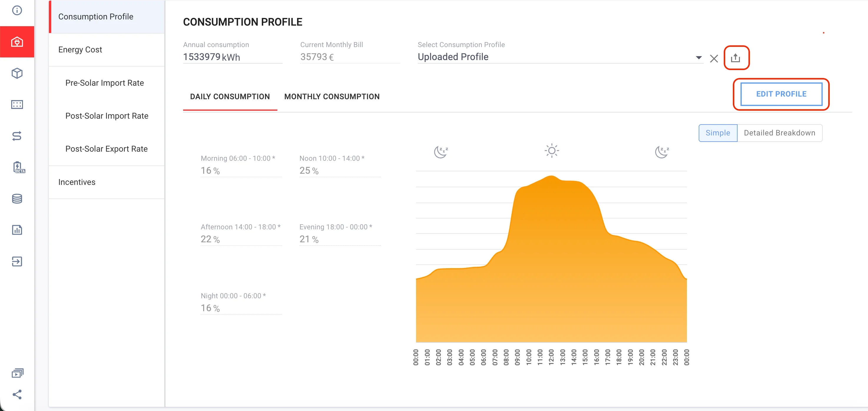Screen dimensions: 868x411
Task: Open the info icon in the left sidebar
Action: [17, 10]
